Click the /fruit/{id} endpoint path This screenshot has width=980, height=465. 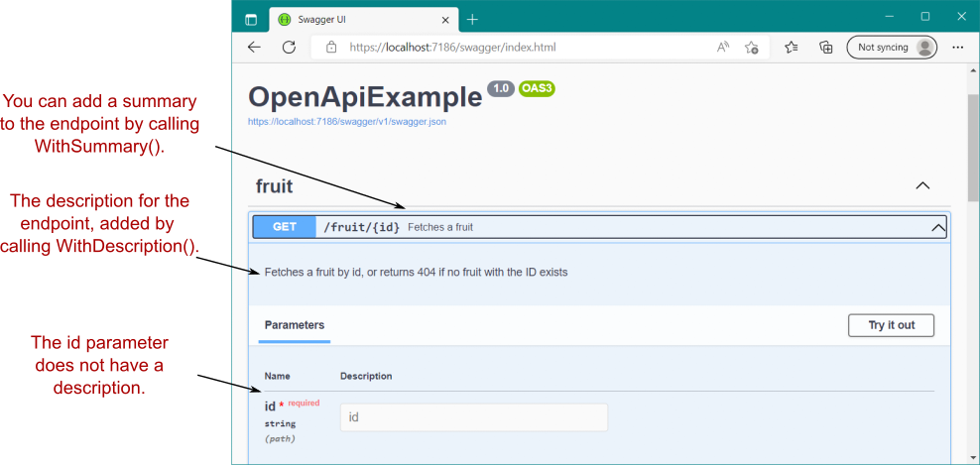[x=361, y=227]
